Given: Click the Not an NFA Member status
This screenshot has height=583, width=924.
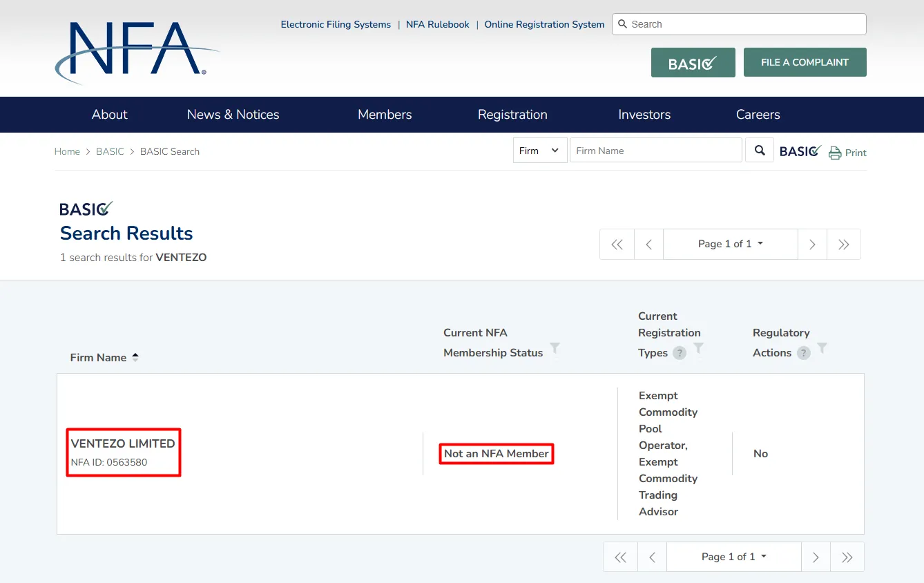Looking at the screenshot, I should coord(497,454).
